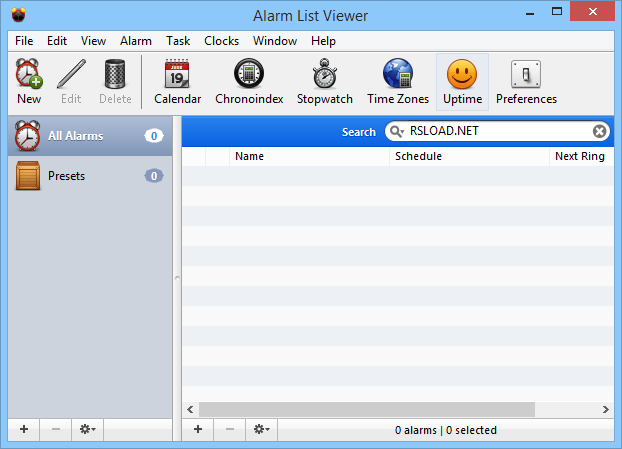Click the Delete trash can toolbar icon

pos(115,81)
